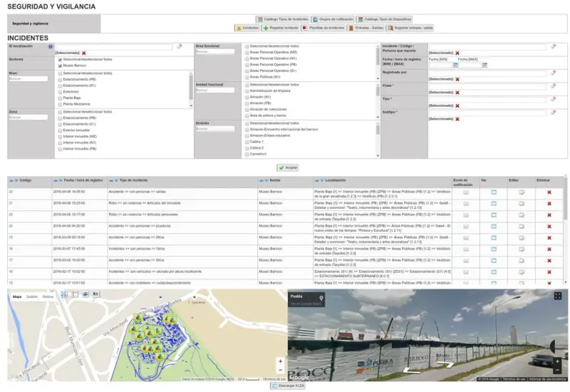The image size is (570, 392).
Task: Toggle fullscreen in the Street View panel
Action: click(558, 296)
